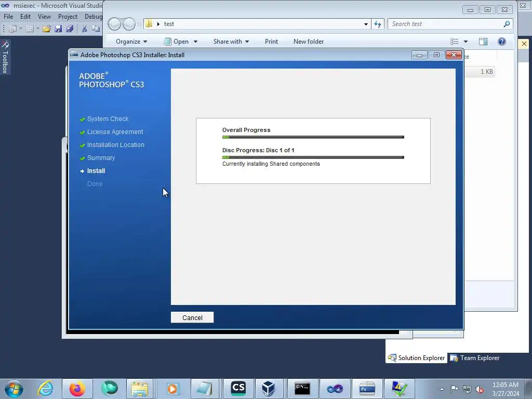
Task: Open Internet Explorer from the taskbar
Action: (x=45, y=389)
